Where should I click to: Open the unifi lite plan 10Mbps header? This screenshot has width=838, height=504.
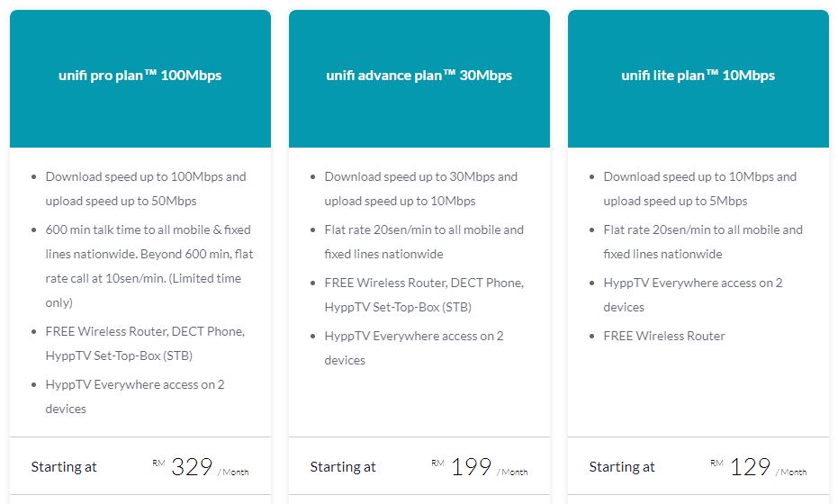698,76
